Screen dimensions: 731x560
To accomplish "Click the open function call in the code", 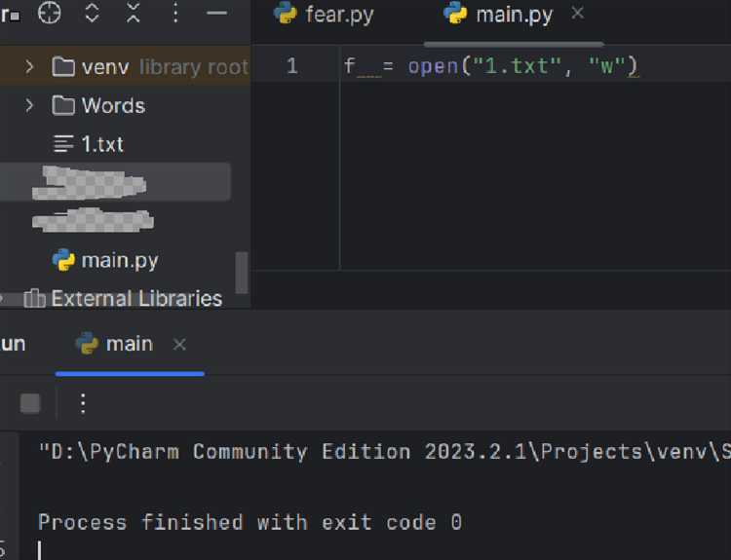I will coord(433,66).
